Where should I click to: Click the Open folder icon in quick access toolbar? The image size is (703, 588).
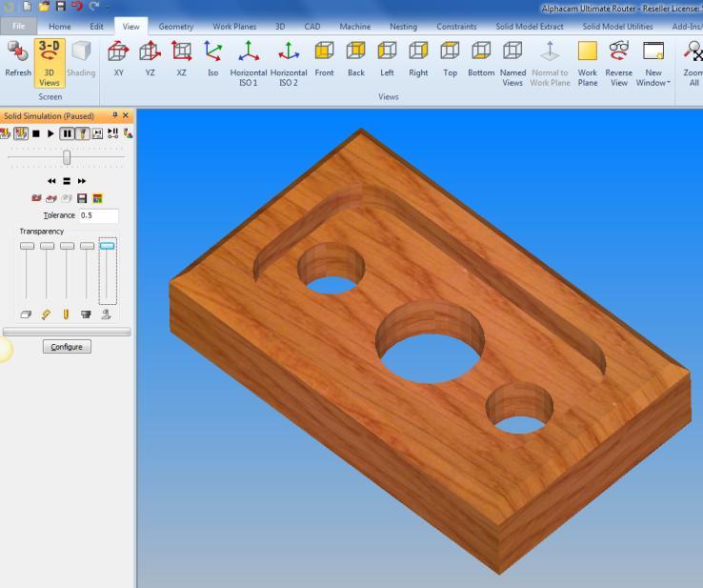(44, 7)
